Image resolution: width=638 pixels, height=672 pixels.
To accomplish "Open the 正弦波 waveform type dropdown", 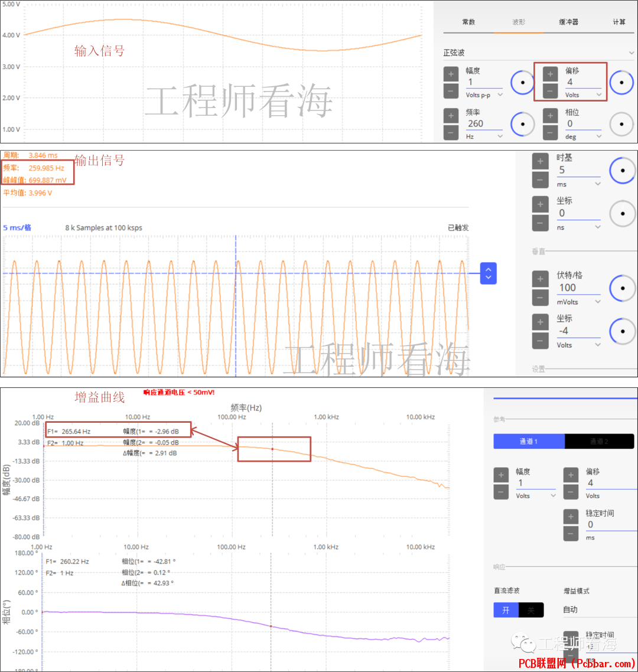I will point(539,53).
